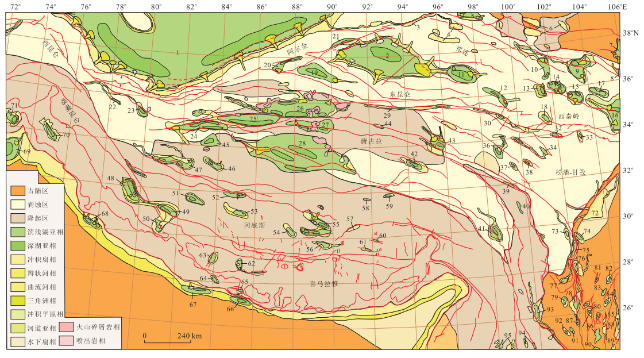Click basin label 55 near 冈底斯

click(x=336, y=225)
